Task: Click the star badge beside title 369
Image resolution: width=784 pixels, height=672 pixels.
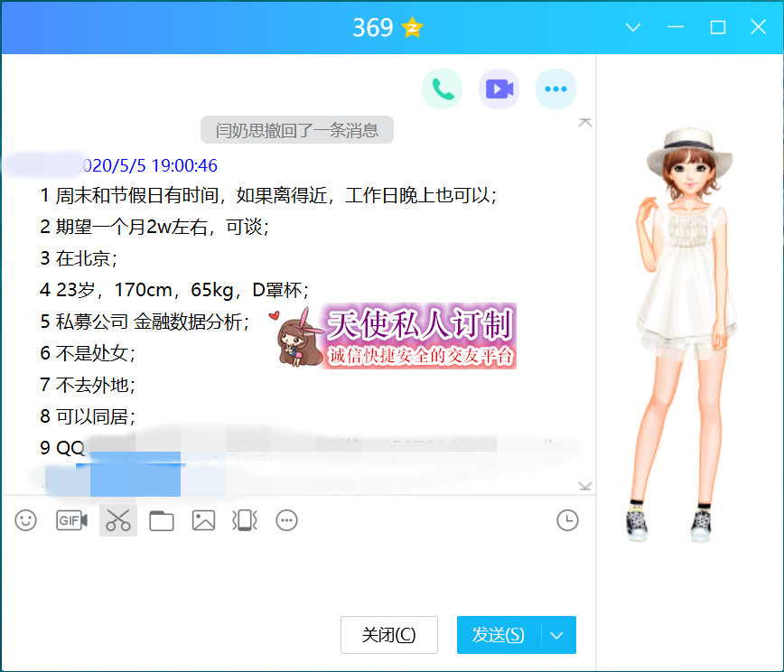Action: click(413, 28)
